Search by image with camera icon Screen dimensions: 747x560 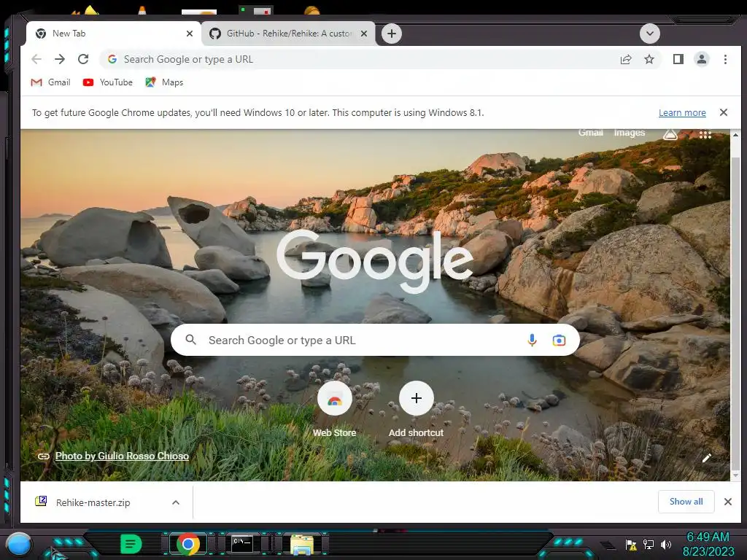coord(559,340)
